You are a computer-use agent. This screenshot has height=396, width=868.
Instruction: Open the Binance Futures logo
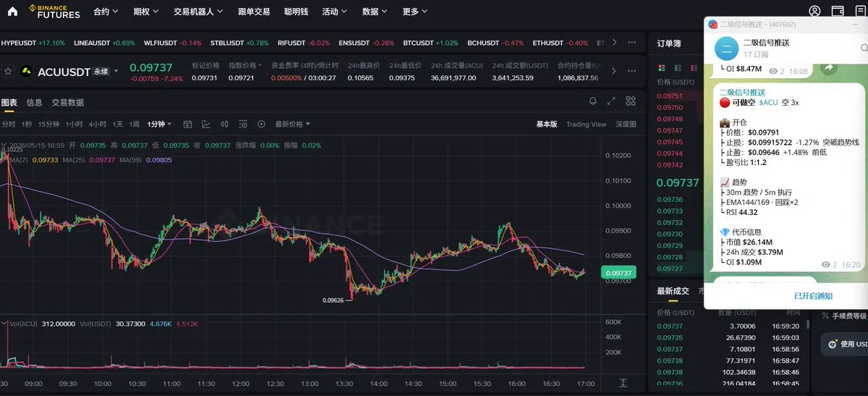56,11
